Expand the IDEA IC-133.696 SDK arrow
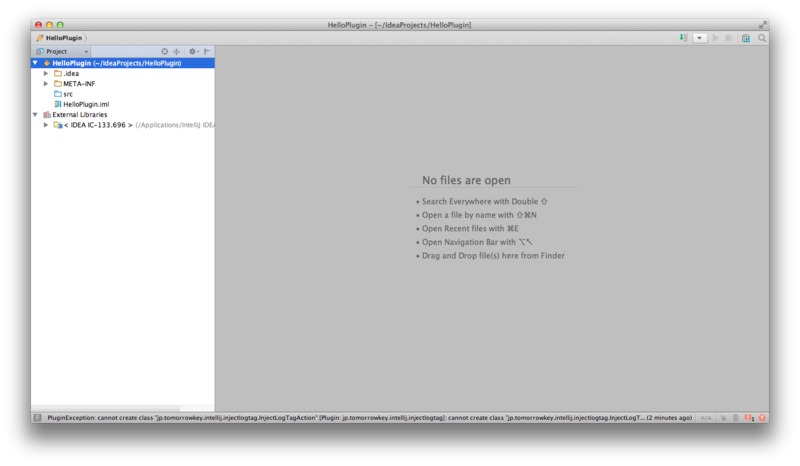800x466 pixels. pos(46,125)
